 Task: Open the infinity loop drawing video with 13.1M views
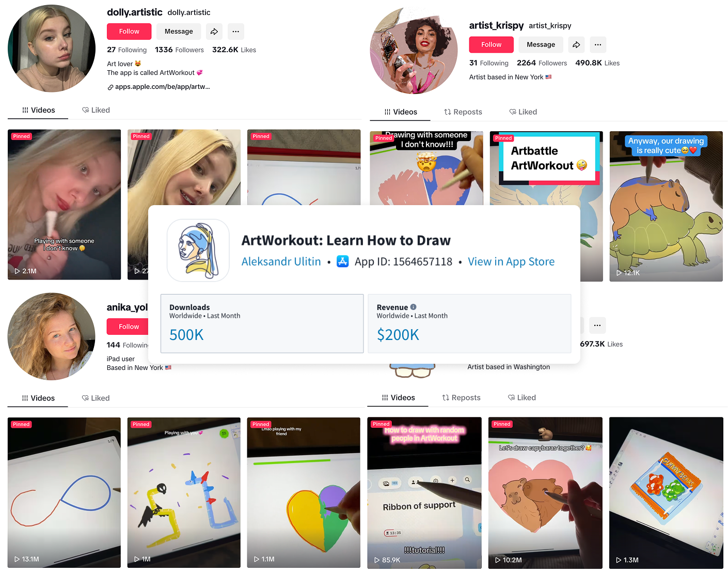pos(64,492)
